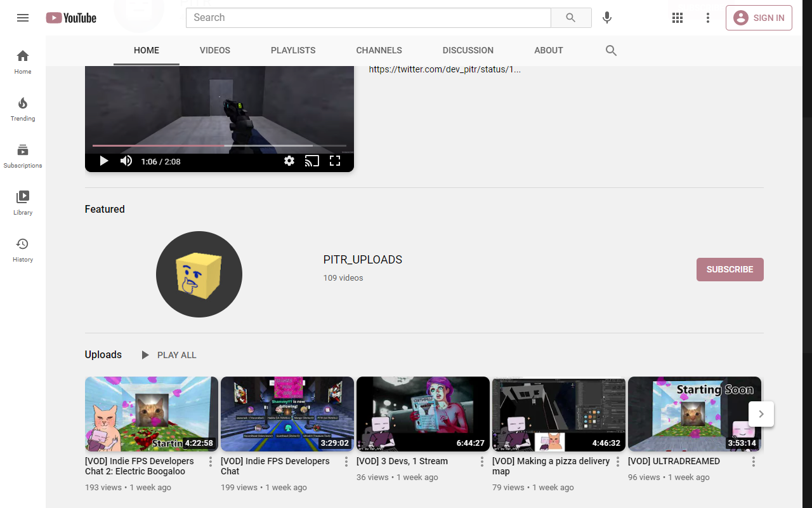Open Trending in sidebar
Screen dimensions: 812x508
(x=23, y=109)
